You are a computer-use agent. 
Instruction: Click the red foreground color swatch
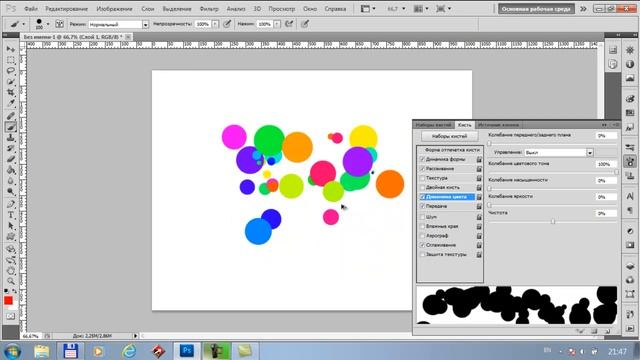pyautogui.click(x=8, y=301)
